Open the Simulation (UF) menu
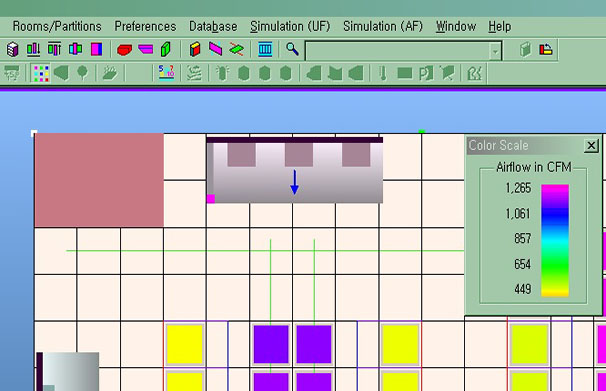Screen dimensions: 606x391 coord(290,26)
